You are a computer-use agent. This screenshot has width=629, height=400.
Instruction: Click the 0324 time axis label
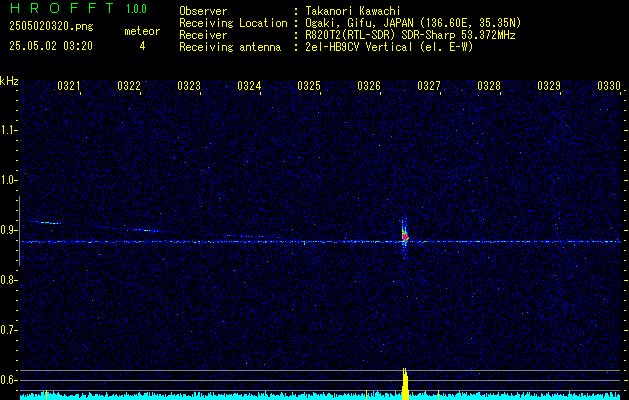(x=249, y=86)
